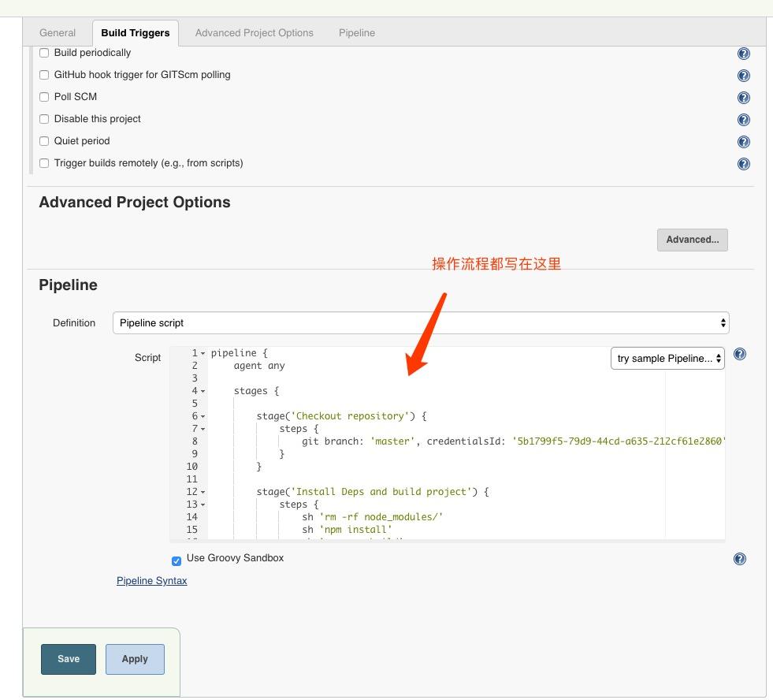
Task: Open help for Disable this project
Action: 744,119
